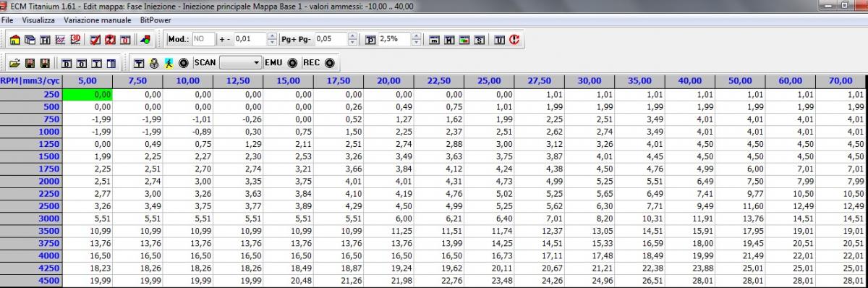Open the red 3D view icon
This screenshot has height=288, width=868.
(x=75, y=40)
